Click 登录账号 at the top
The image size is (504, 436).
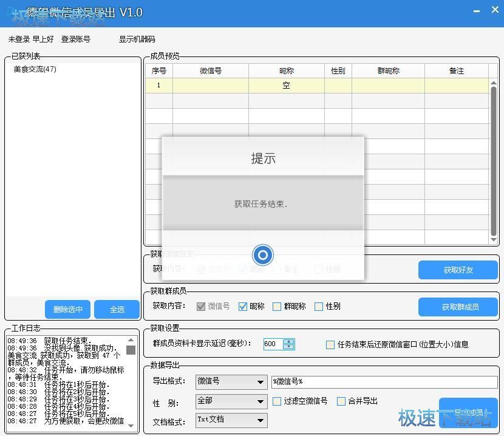75,39
